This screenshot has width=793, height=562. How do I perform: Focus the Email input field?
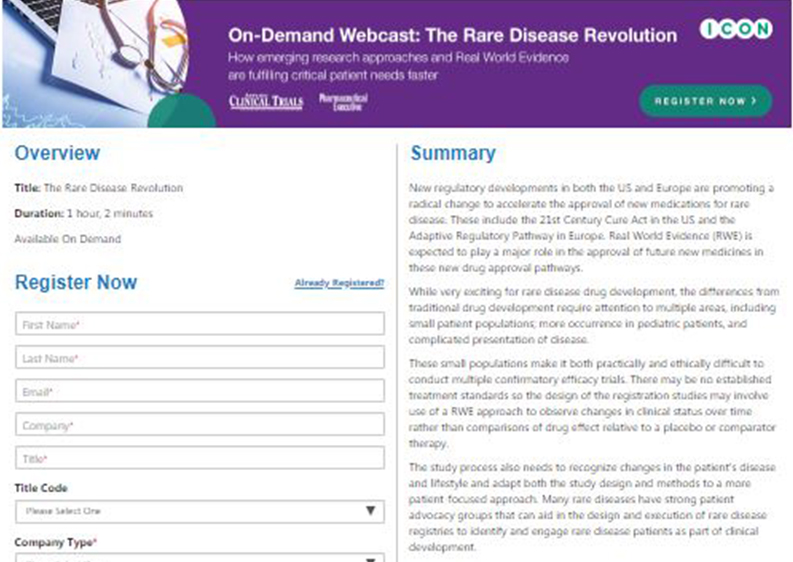click(200, 391)
